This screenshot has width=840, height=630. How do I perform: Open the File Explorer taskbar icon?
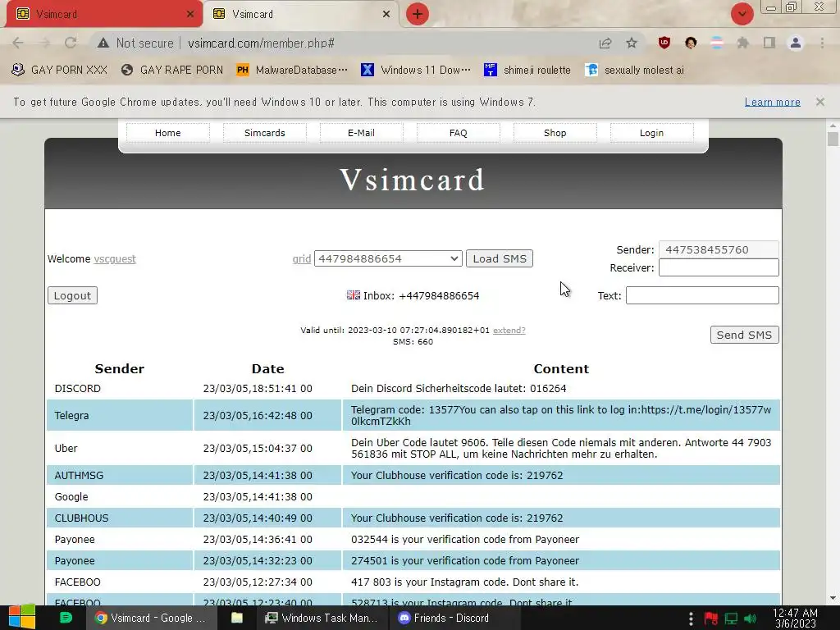237,618
